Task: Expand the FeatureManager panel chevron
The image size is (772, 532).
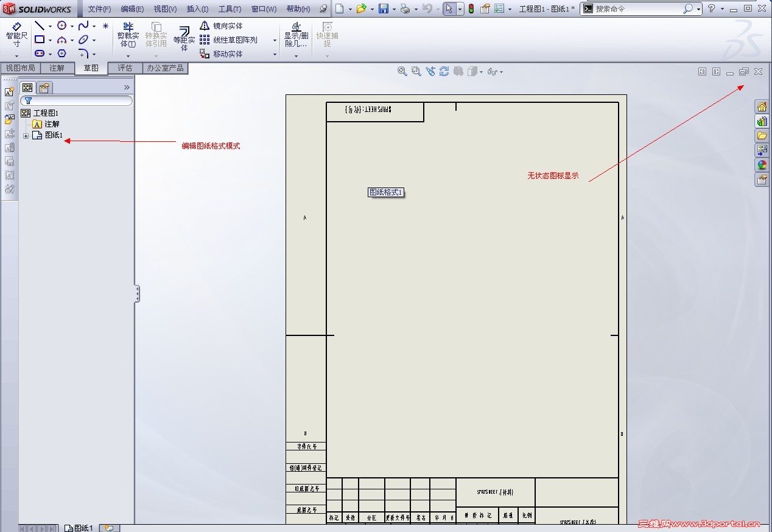Action: [127, 88]
